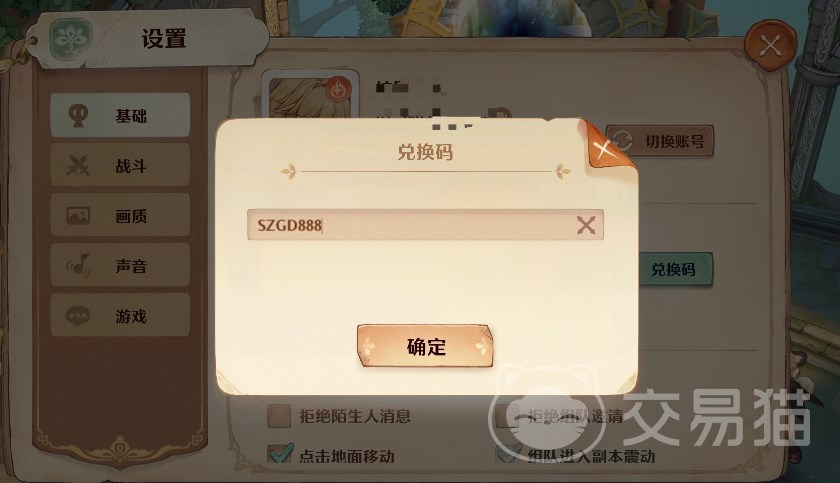Click the flower emblem beside 设置 title
Image resolution: width=840 pixels, height=483 pixels.
[x=71, y=39]
